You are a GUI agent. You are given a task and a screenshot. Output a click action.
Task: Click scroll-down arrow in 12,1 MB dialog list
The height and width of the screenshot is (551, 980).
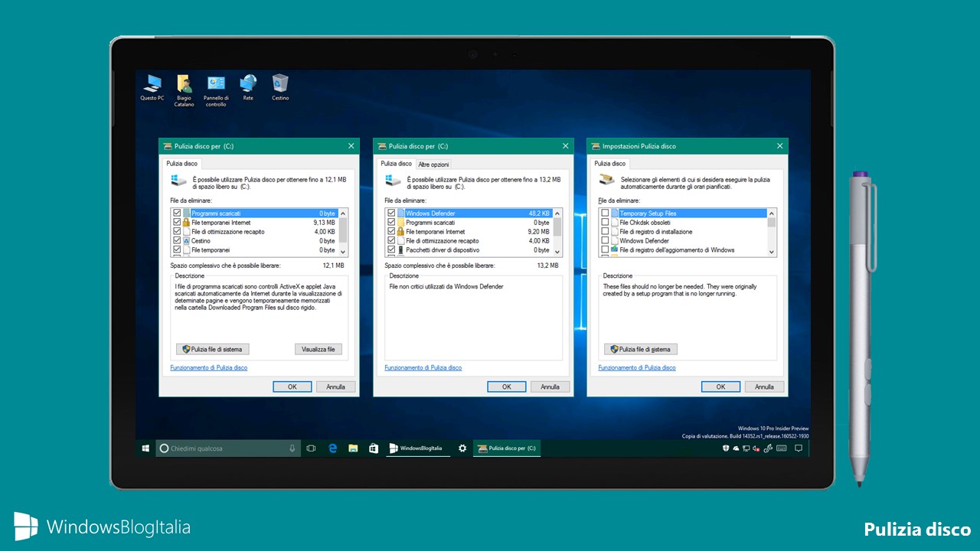point(343,251)
